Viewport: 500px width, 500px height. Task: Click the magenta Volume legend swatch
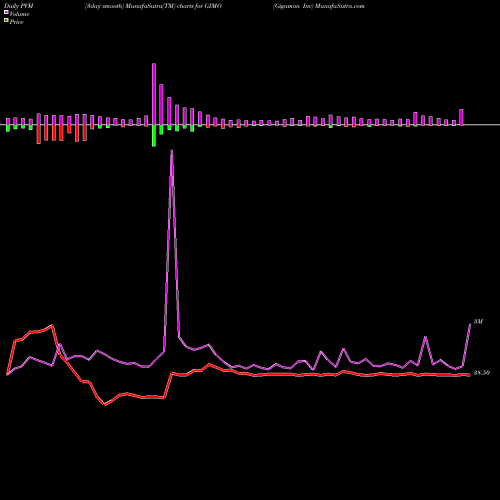click(x=6, y=12)
